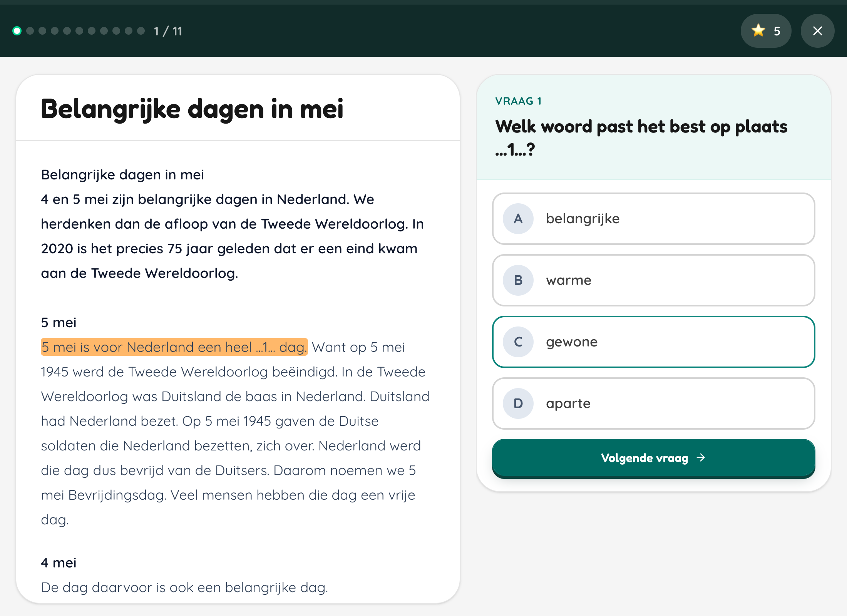
Task: Go to next question via Volgende vraag
Action: tap(653, 458)
